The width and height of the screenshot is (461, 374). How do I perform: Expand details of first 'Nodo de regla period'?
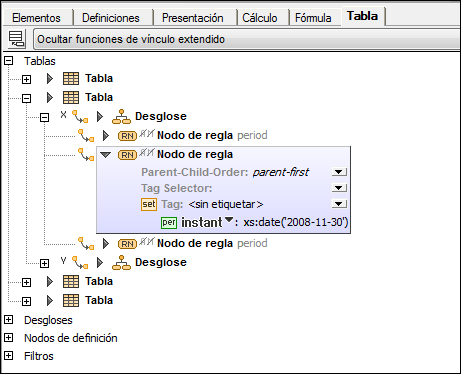[106, 135]
